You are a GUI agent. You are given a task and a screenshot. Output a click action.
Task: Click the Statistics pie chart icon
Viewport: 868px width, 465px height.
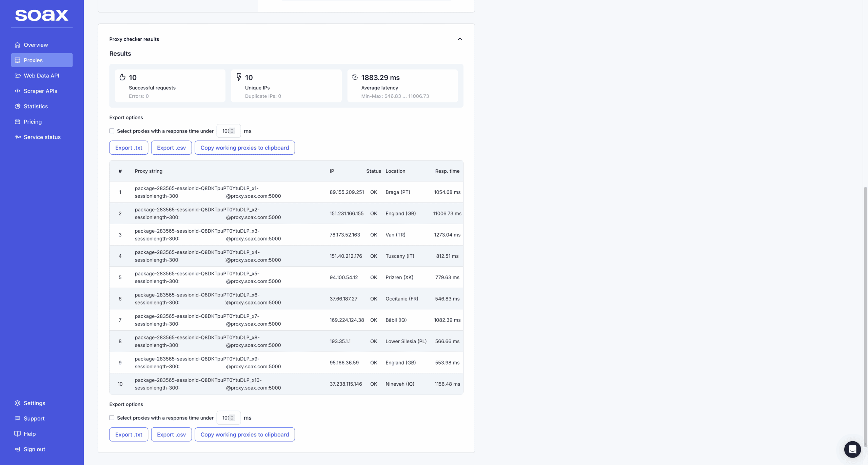point(17,106)
